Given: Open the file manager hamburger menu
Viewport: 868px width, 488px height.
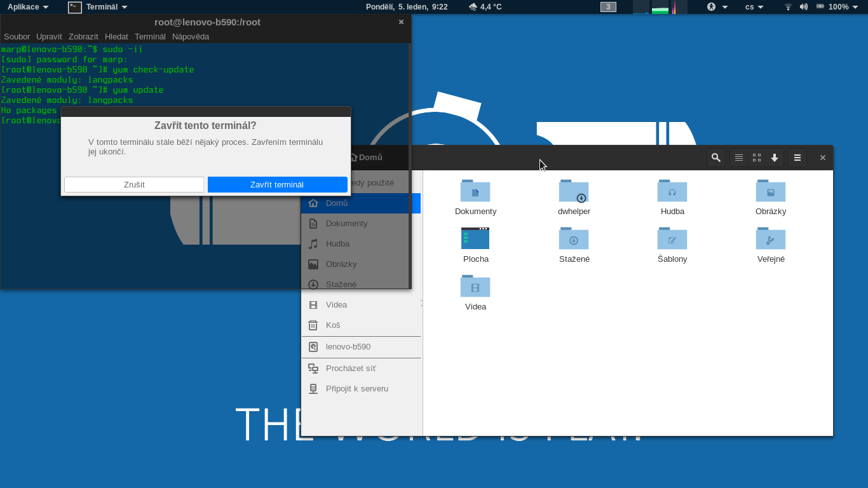Looking at the screenshot, I should (797, 158).
